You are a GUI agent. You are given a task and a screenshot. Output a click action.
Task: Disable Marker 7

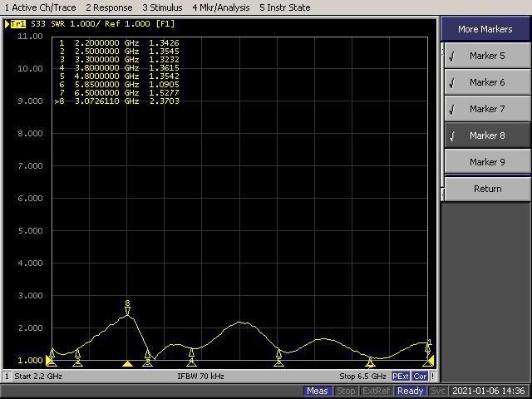click(486, 109)
